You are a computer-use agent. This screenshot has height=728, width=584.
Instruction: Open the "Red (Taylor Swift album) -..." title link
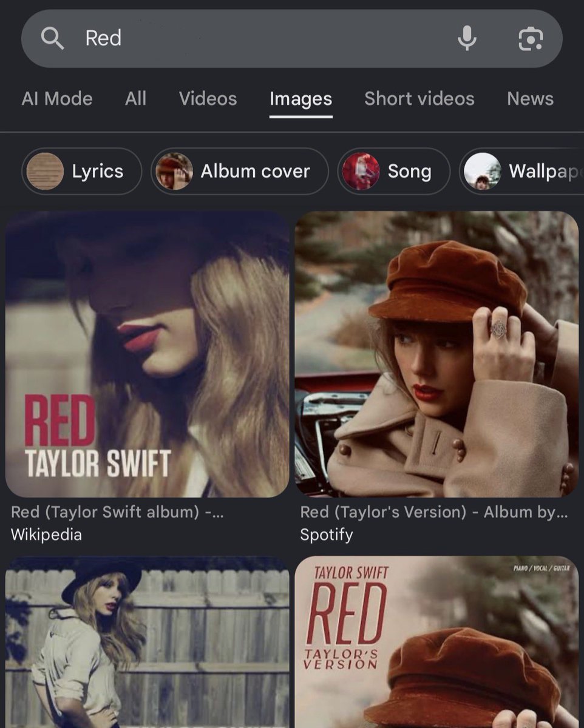117,512
